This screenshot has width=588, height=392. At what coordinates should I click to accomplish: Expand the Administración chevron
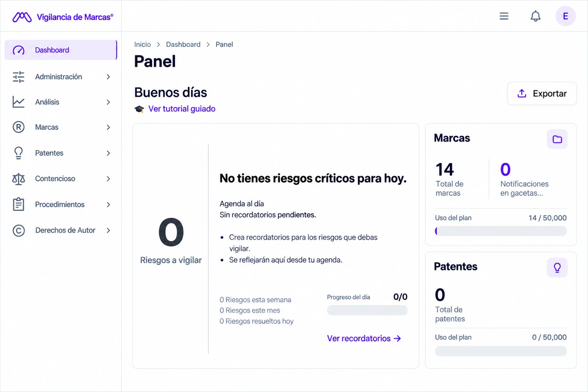coord(108,77)
